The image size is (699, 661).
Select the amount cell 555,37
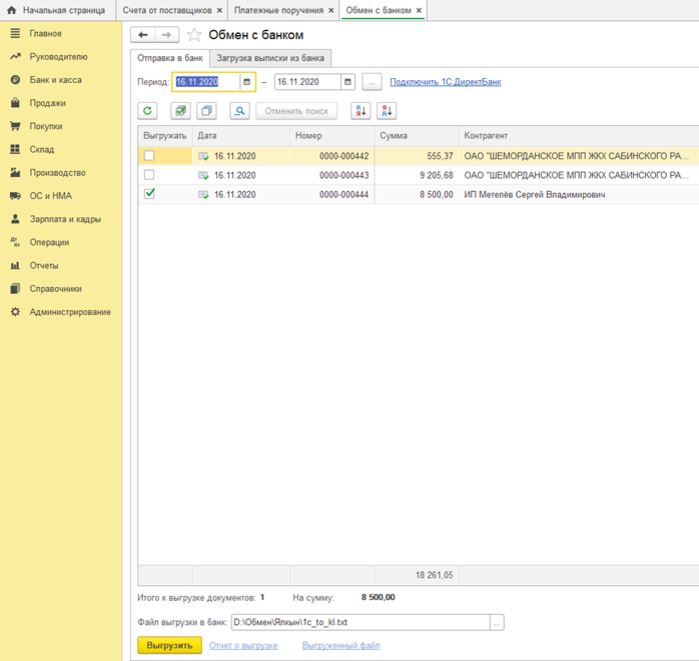416,156
